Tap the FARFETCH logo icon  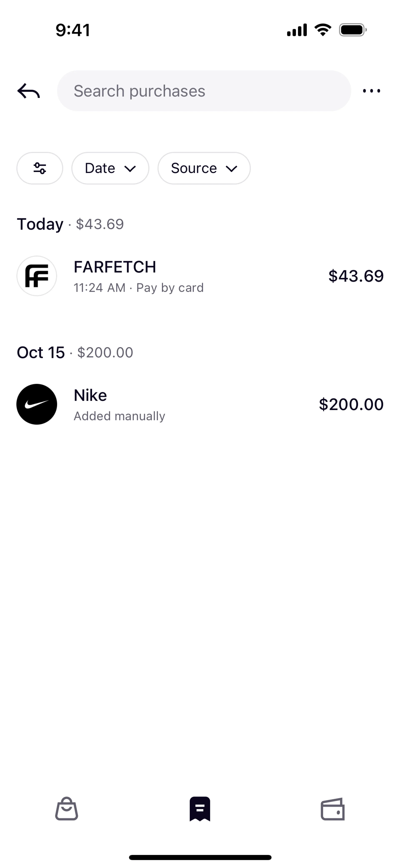[x=37, y=276]
